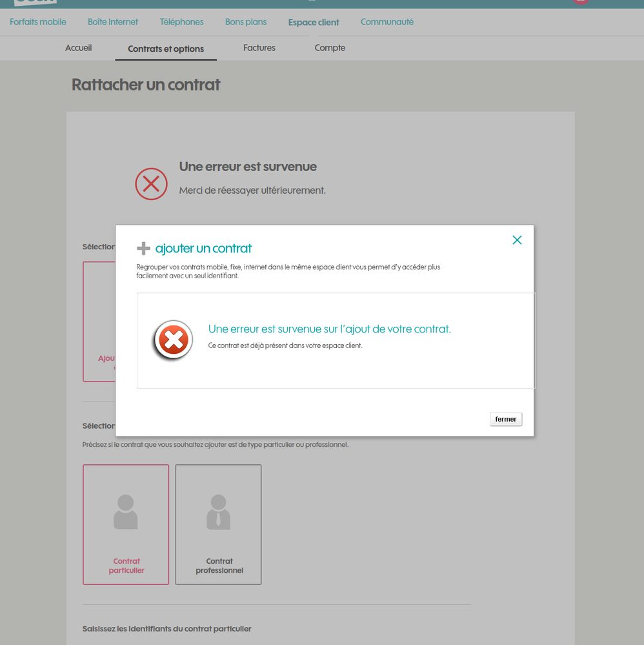
Task: Choose the Contrat professionnel label
Action: [219, 566]
